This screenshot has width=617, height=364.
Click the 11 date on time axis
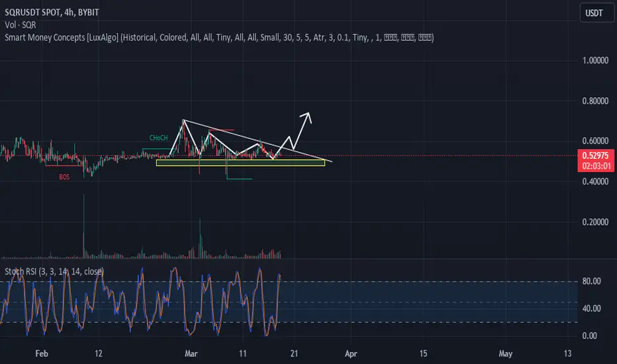242,353
